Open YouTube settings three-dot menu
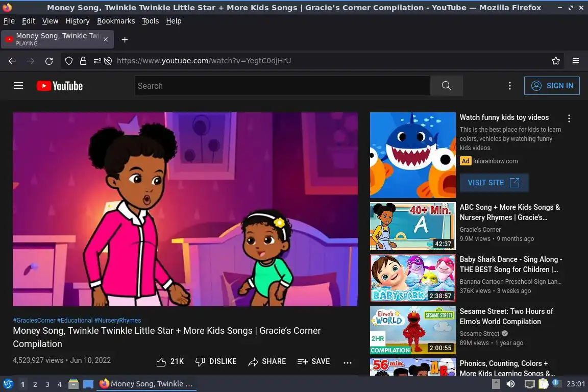Image resolution: width=588 pixels, height=392 pixels. click(x=509, y=86)
